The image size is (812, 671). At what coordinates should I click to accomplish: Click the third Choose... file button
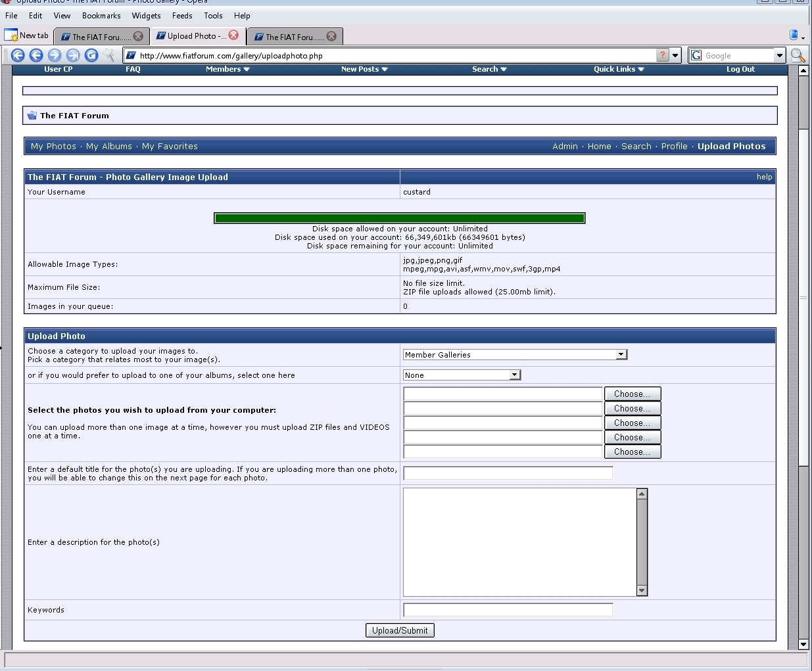633,423
